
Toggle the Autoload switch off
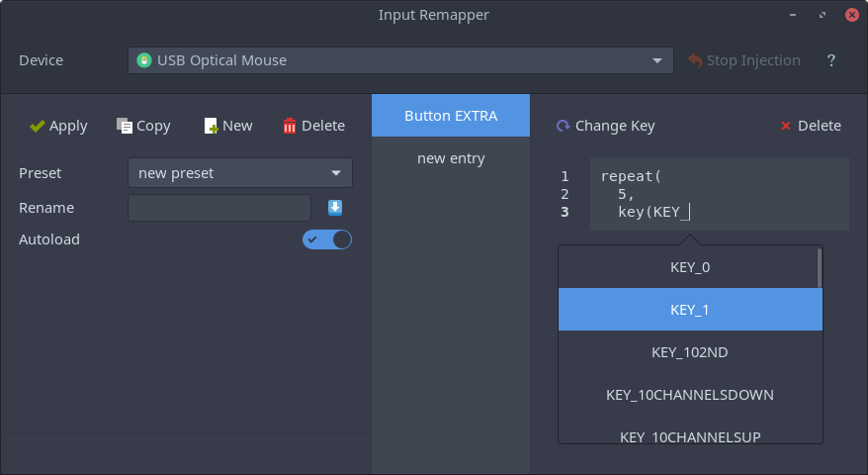click(326, 239)
